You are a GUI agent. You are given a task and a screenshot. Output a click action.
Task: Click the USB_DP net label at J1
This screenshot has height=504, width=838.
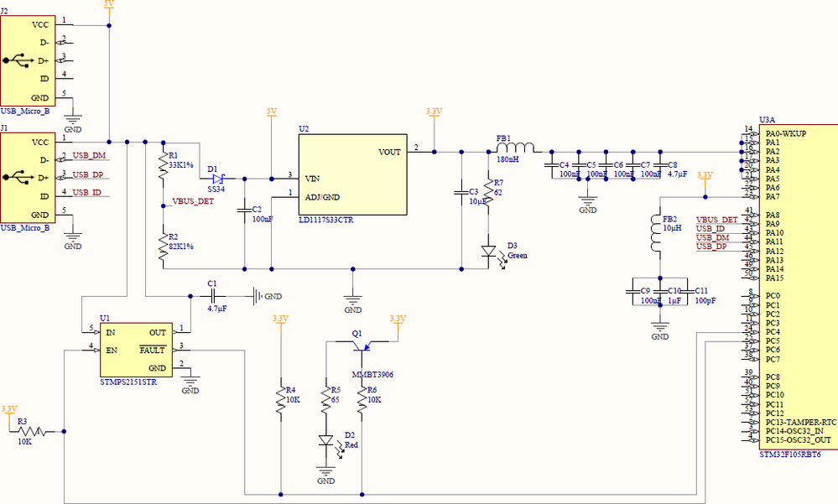pos(88,174)
